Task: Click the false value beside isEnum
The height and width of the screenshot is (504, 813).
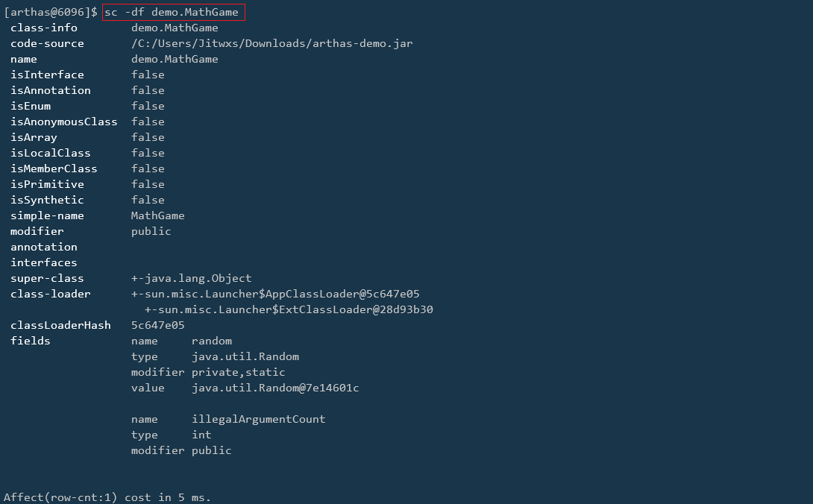Action: point(148,106)
